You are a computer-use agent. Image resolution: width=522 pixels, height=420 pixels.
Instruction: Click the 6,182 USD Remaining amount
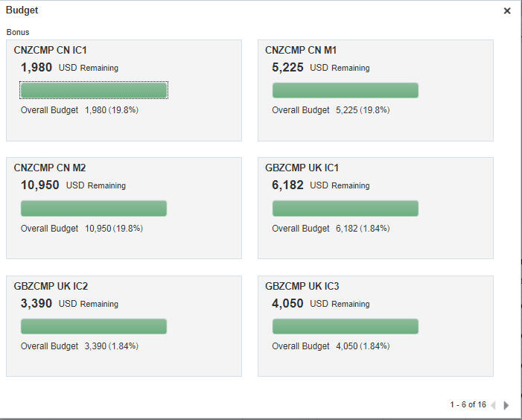[288, 185]
